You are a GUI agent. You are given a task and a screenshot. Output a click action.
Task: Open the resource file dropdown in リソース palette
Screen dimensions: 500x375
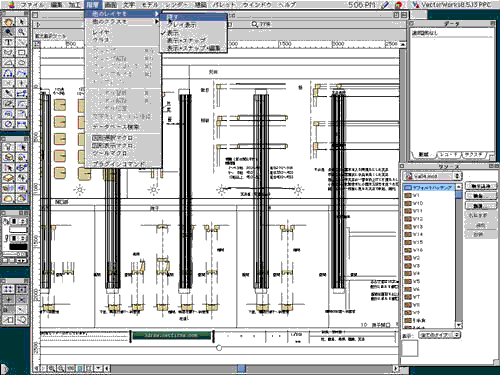tap(432, 176)
